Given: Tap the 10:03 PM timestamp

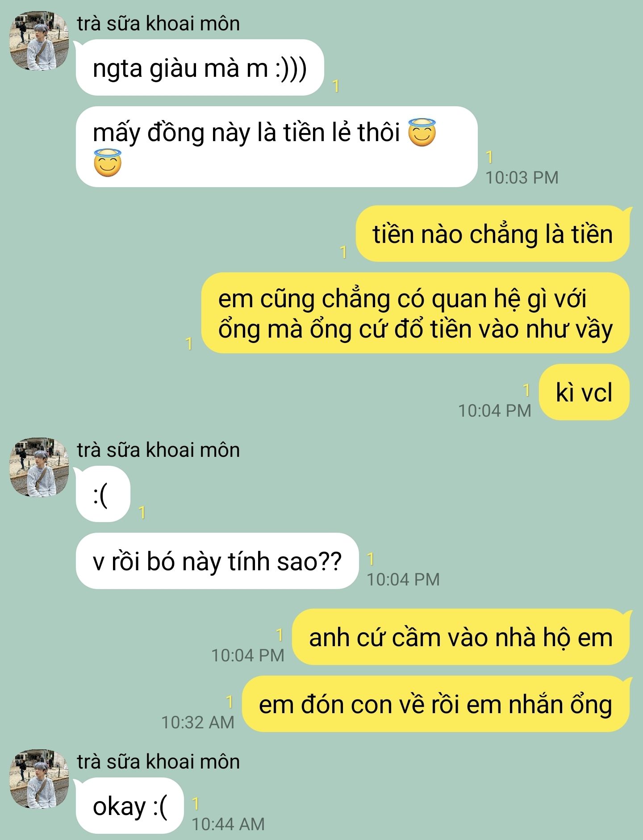Looking at the screenshot, I should [x=522, y=177].
